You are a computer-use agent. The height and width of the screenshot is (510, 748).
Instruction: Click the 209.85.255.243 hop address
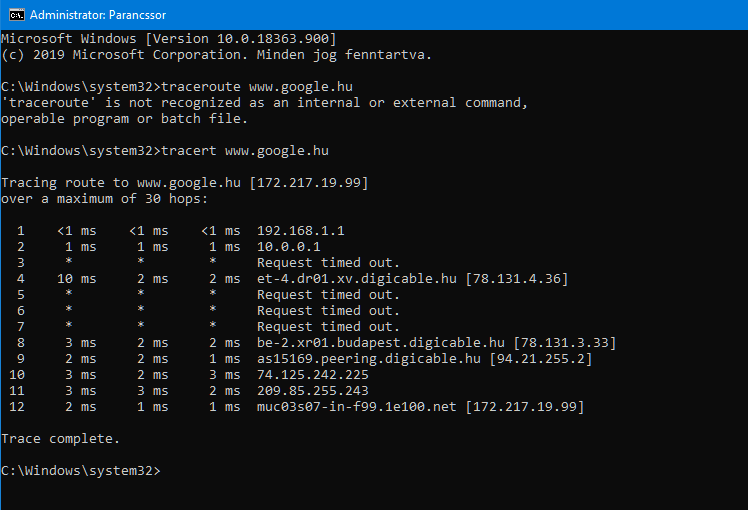(x=313, y=390)
